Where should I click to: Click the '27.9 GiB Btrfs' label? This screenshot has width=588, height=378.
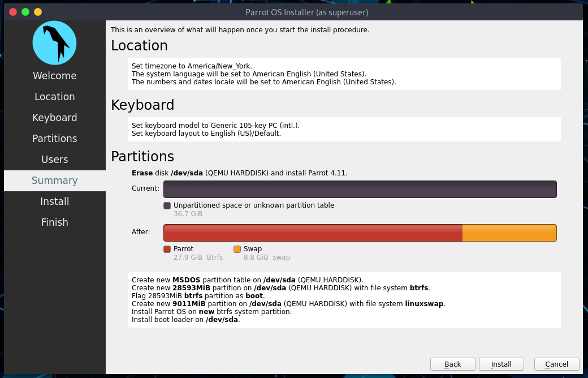[198, 257]
